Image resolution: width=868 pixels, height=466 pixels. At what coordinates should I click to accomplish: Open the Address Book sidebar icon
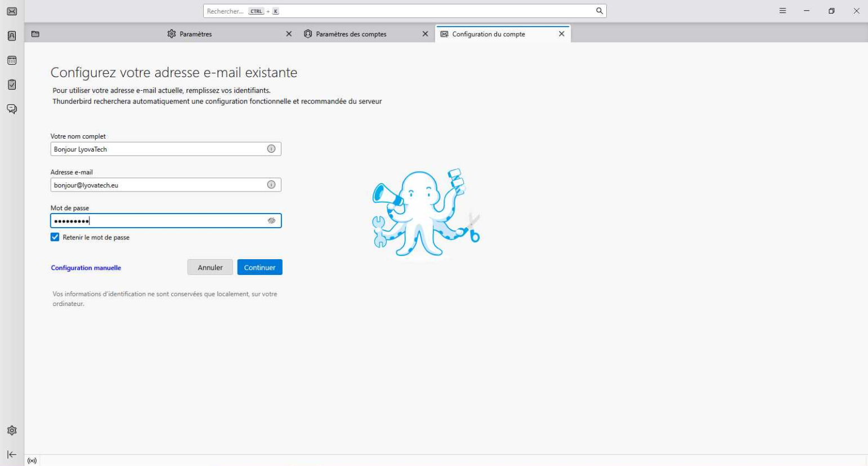click(12, 36)
